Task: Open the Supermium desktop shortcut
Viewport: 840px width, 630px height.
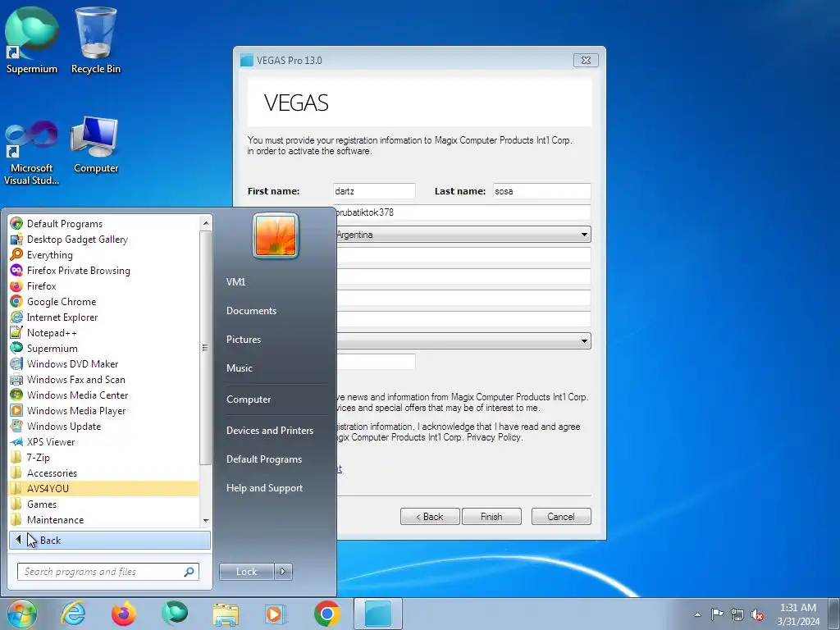Action: (32, 41)
